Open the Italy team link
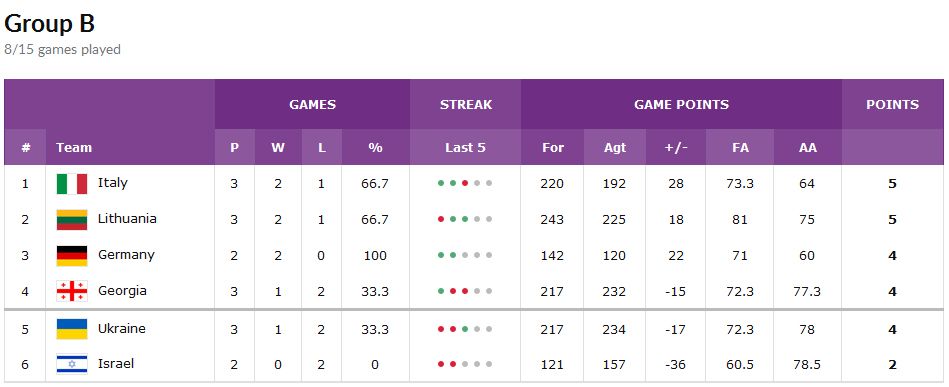 tap(113, 182)
